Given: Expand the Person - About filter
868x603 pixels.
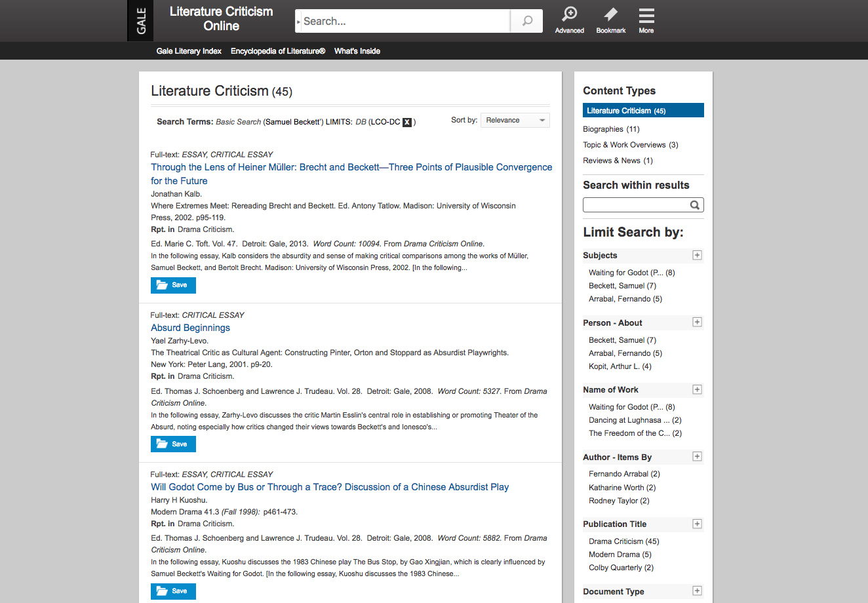Looking at the screenshot, I should click(697, 322).
